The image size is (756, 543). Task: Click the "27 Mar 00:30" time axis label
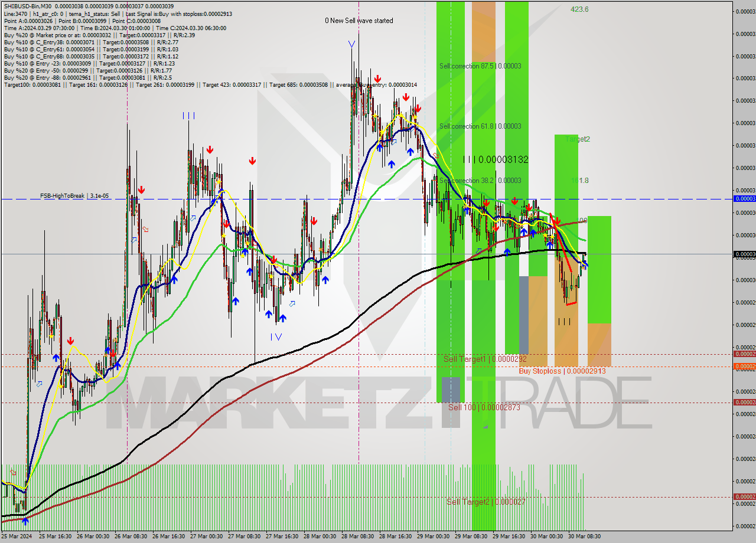(207, 537)
